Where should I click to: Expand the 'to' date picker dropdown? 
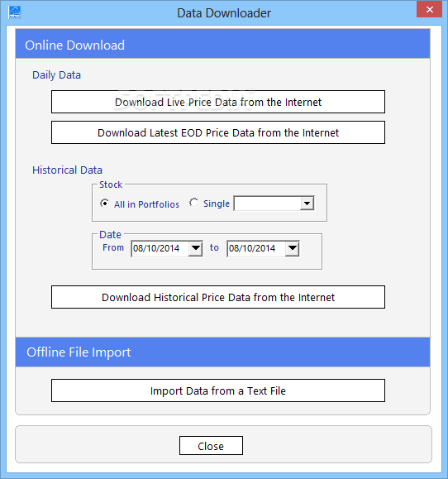[292, 248]
